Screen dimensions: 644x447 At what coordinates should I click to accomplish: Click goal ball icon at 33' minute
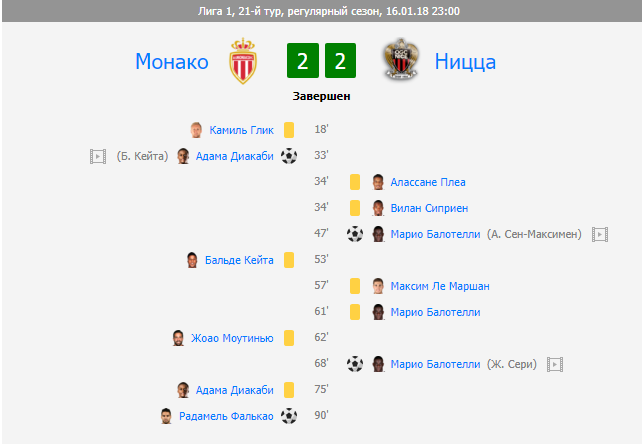click(289, 156)
